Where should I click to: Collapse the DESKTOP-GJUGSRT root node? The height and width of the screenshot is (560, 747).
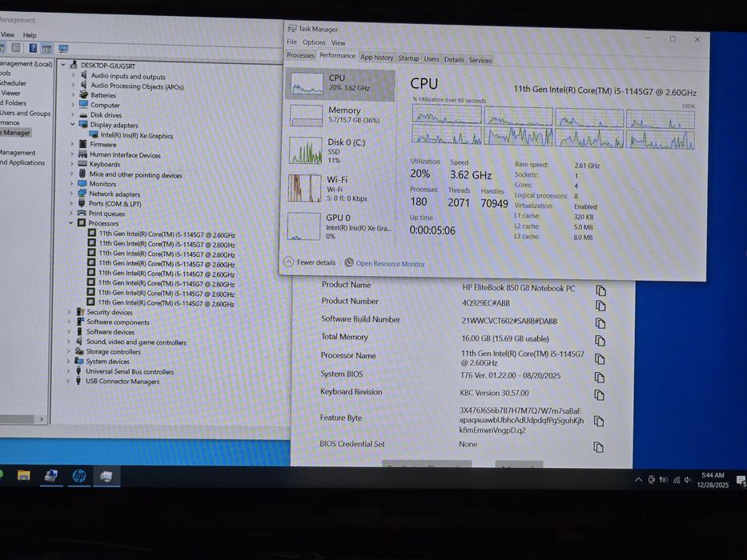[x=63, y=65]
